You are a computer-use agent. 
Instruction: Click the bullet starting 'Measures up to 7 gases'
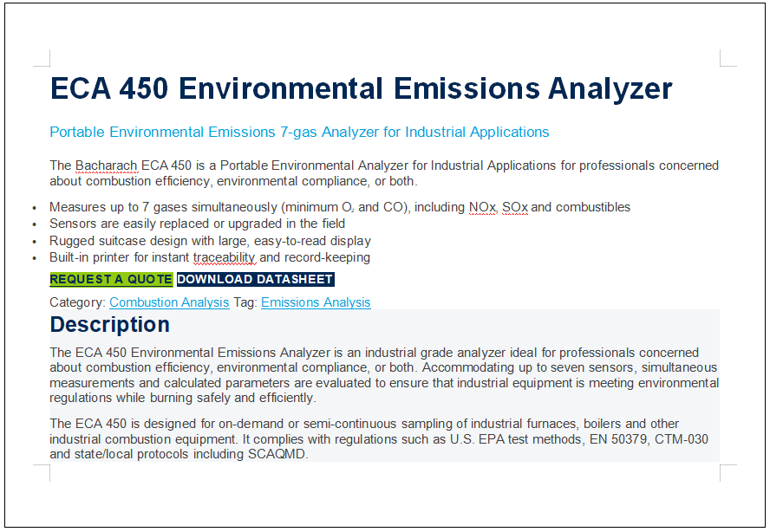[340, 208]
